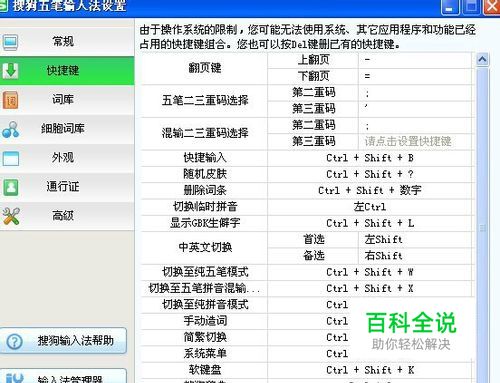
Task: Click the 高级 wrench tools icon
Action: (11, 216)
